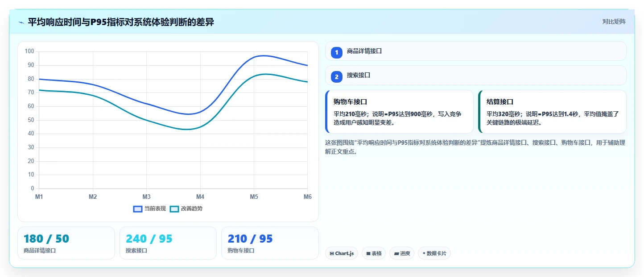Viewport: 644px width, 277px height.
Task: Select the 搜索接口 list row
Action: click(476, 75)
